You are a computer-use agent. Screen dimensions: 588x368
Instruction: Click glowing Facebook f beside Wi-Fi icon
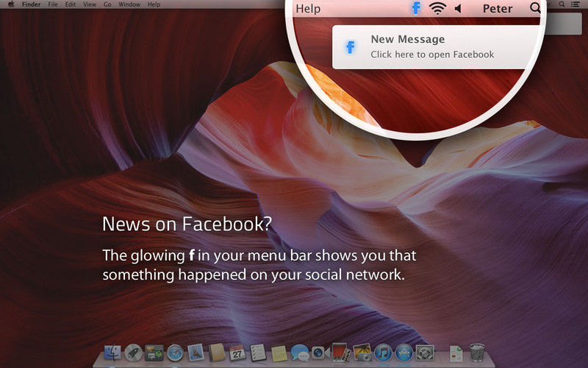coord(415,8)
